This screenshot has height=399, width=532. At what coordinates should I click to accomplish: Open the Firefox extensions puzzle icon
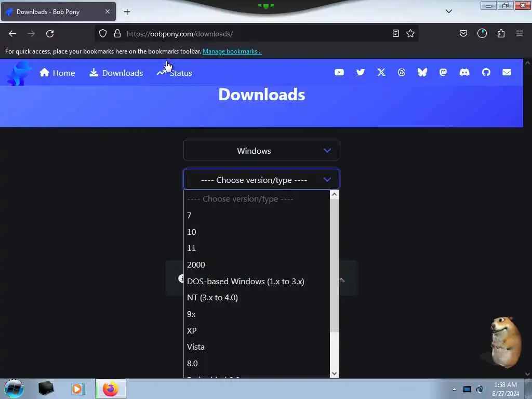pos(501,33)
